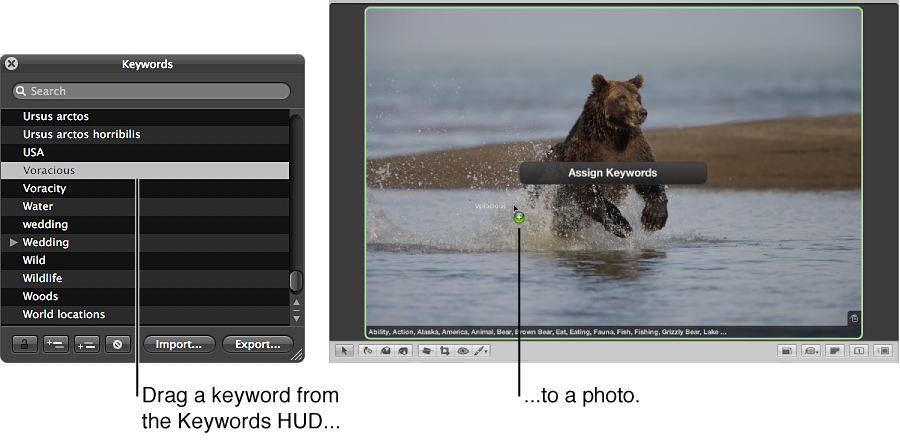
Task: Click the Remove Keyword button
Action: (118, 344)
